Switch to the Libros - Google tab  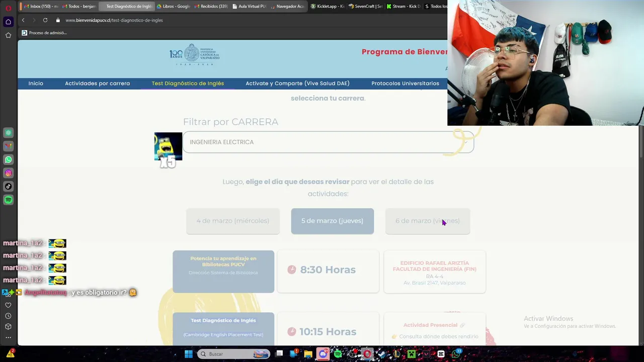[174, 7]
